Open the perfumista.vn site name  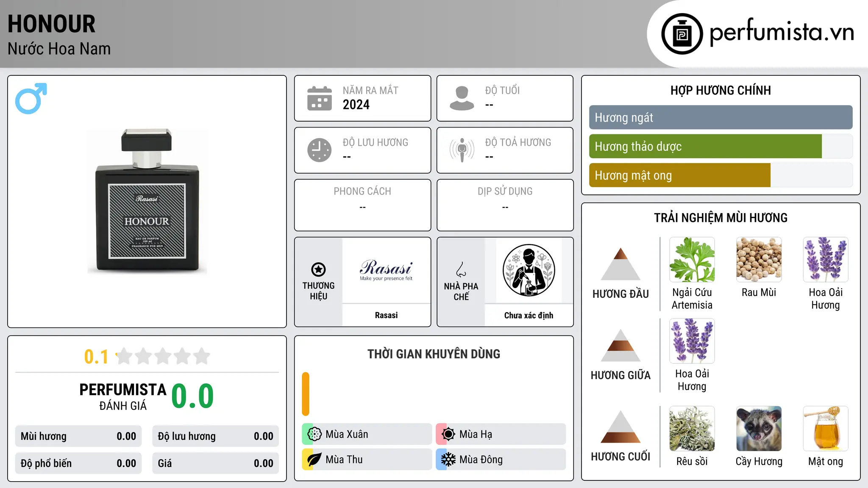[782, 32]
